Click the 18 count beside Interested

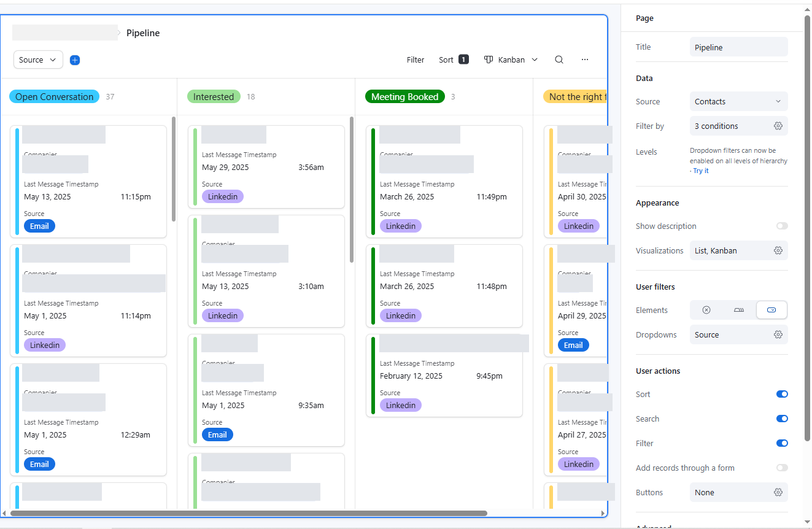[251, 97]
